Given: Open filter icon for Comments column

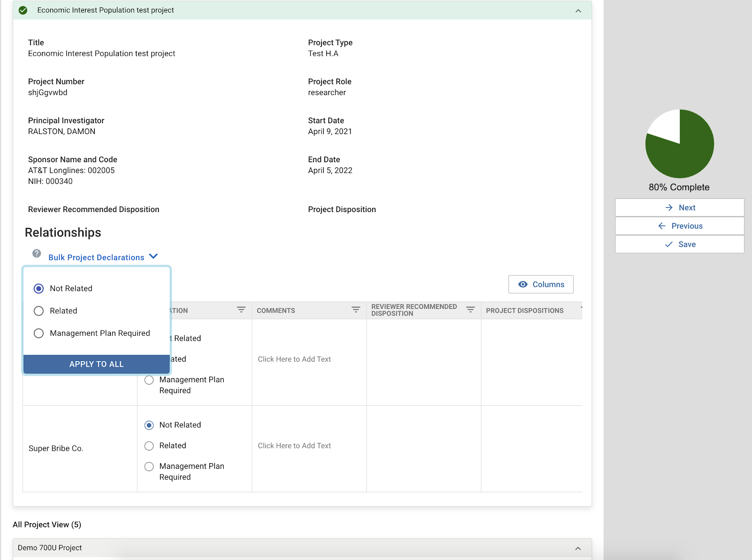Looking at the screenshot, I should [x=356, y=310].
